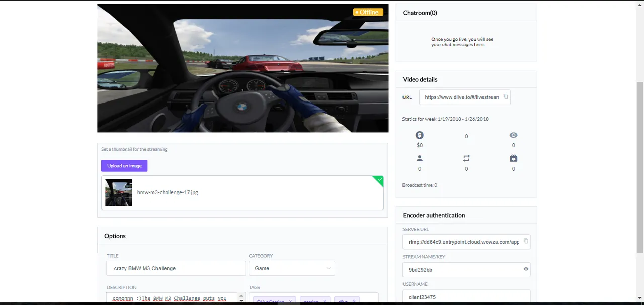Click the Options section heading
Image resolution: width=644 pixels, height=305 pixels.
(115, 236)
